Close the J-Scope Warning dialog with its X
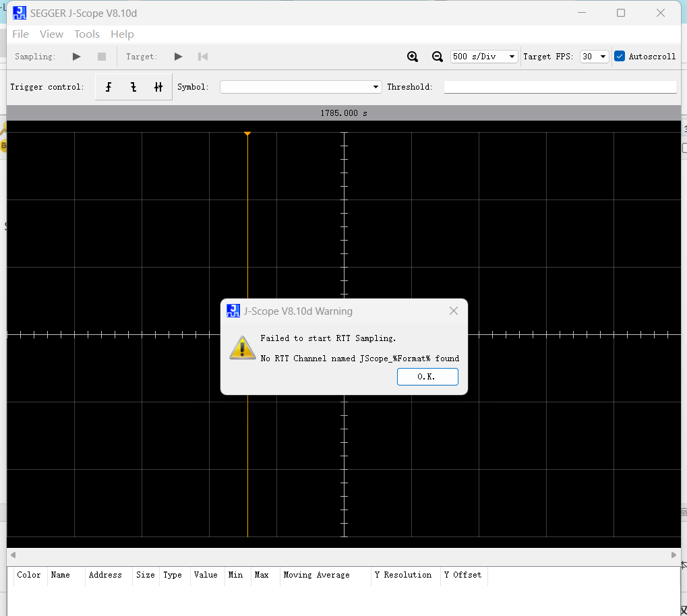Image resolution: width=687 pixels, height=616 pixels. tap(454, 311)
